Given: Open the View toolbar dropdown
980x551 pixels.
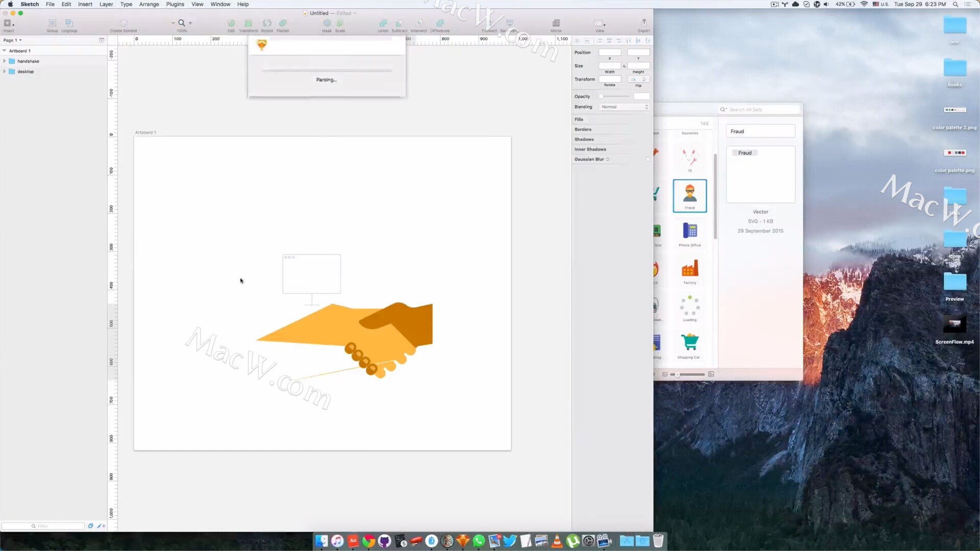Looking at the screenshot, I should pos(600,25).
